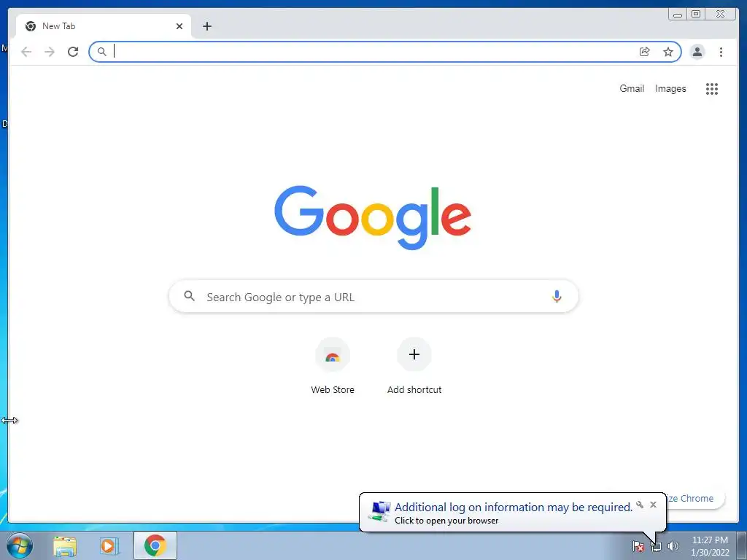
Task: Click the Search Google or type a URL box
Action: click(373, 297)
